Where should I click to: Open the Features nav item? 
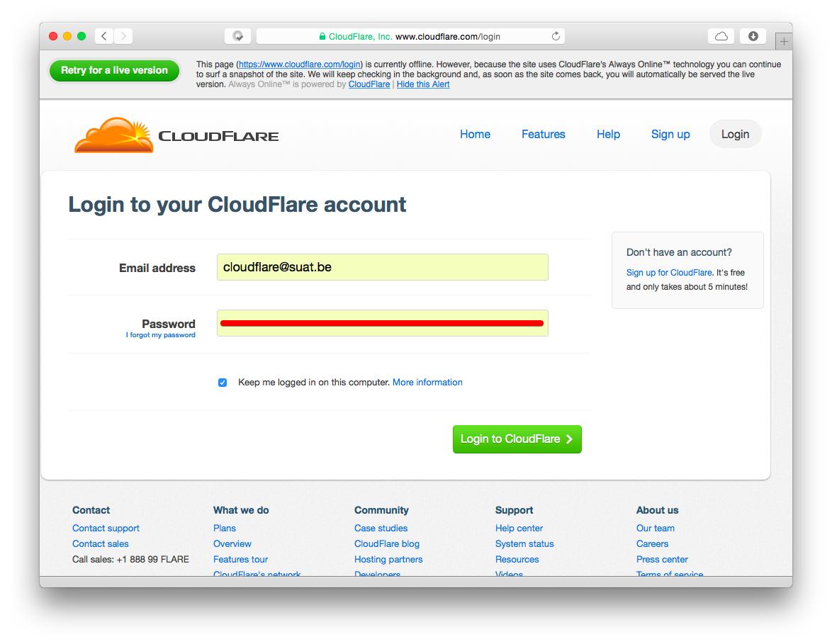[544, 134]
